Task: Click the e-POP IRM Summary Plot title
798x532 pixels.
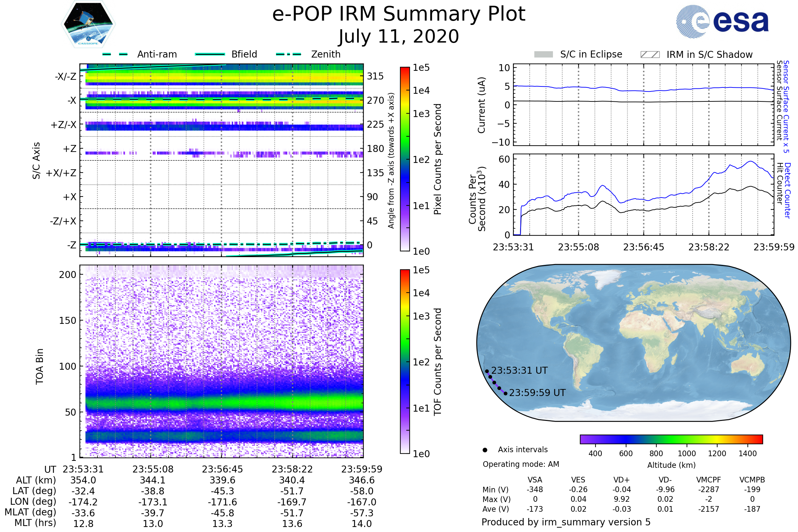Action: pyautogui.click(x=399, y=14)
